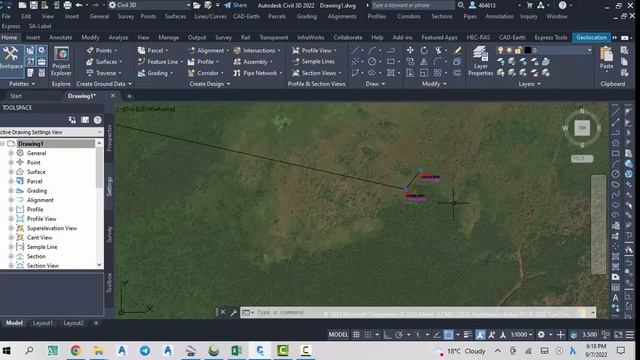Click the black layer color swatch
The image size is (640, 360).
point(528,50)
